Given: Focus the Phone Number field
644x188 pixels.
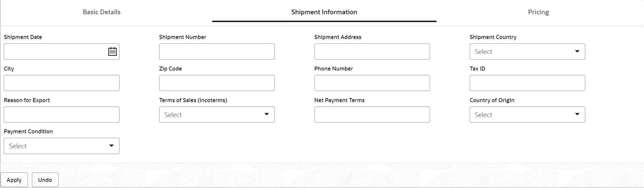Looking at the screenshot, I should point(372,83).
